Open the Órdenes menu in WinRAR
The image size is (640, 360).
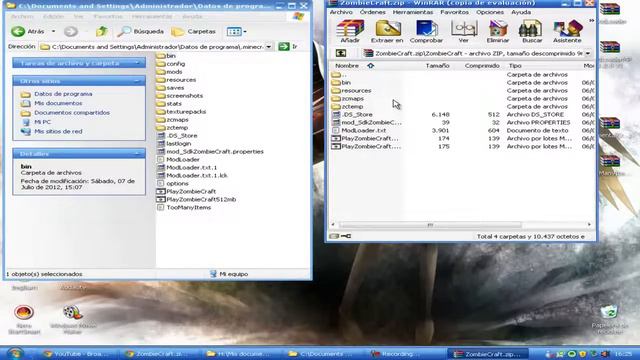[x=373, y=12]
